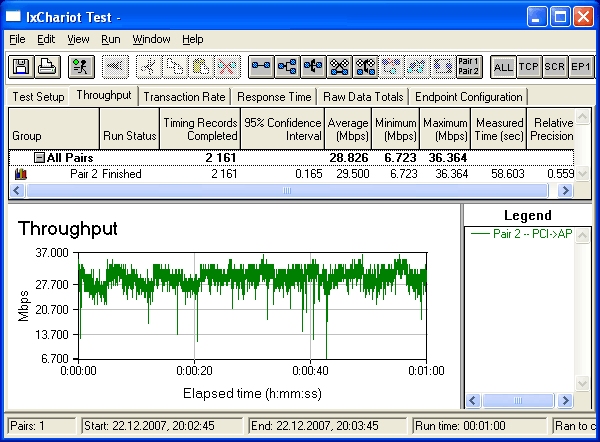Click the table vertical scroll-down arrow
The image size is (600, 442).
pyautogui.click(x=582, y=174)
